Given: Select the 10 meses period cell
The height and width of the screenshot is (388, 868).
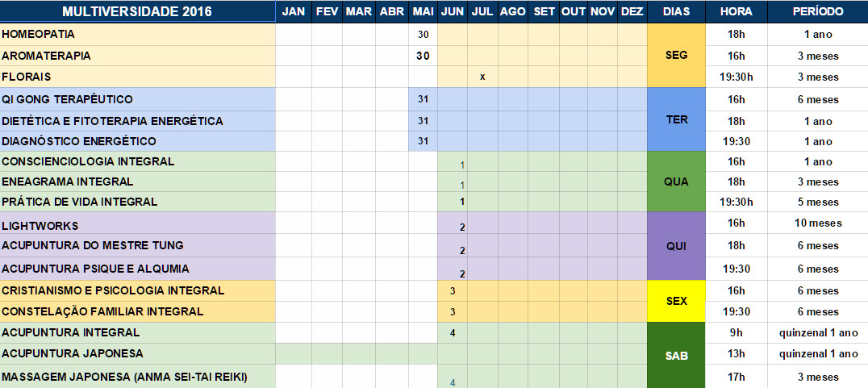Looking at the screenshot, I should 818,223.
